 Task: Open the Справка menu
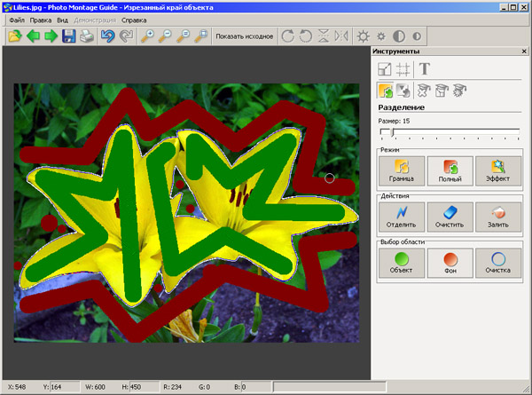click(x=135, y=20)
